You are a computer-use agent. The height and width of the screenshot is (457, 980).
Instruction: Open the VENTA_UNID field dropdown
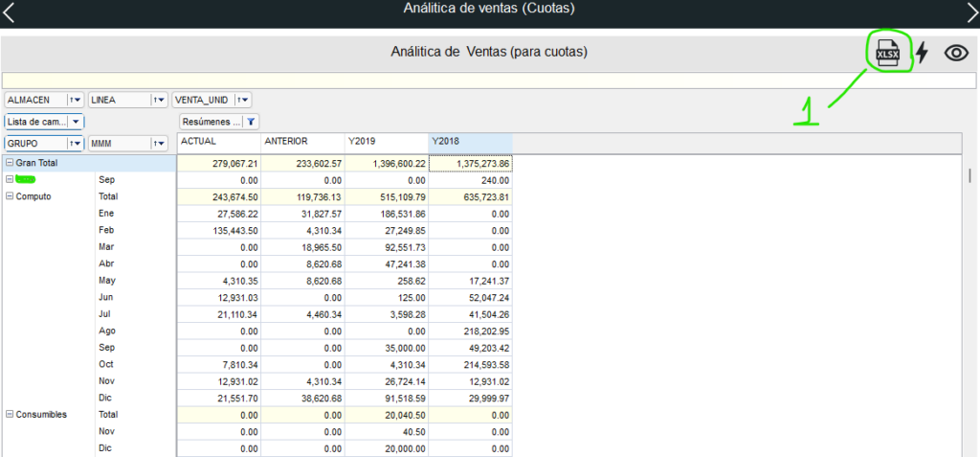click(242, 100)
